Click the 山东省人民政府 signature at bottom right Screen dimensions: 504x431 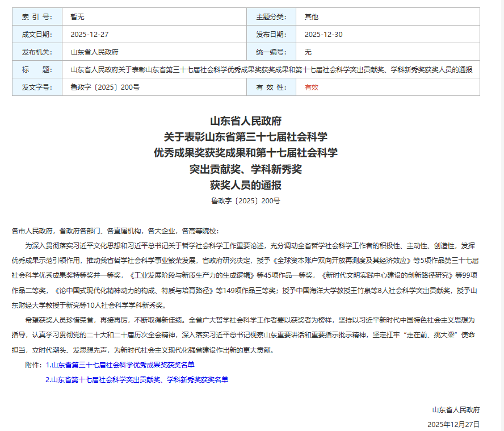pyautogui.click(x=456, y=409)
